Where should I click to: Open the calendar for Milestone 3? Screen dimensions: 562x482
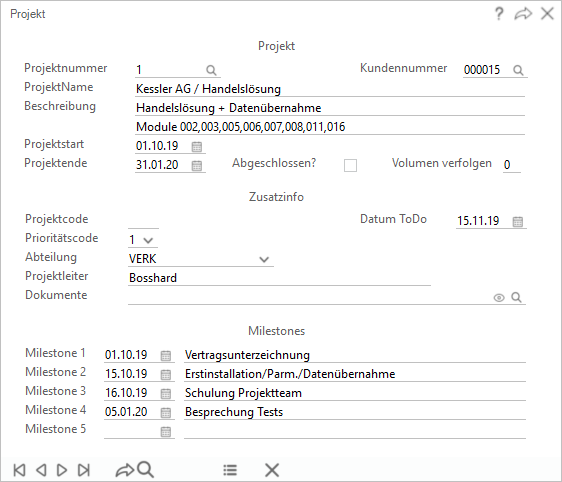click(x=166, y=393)
